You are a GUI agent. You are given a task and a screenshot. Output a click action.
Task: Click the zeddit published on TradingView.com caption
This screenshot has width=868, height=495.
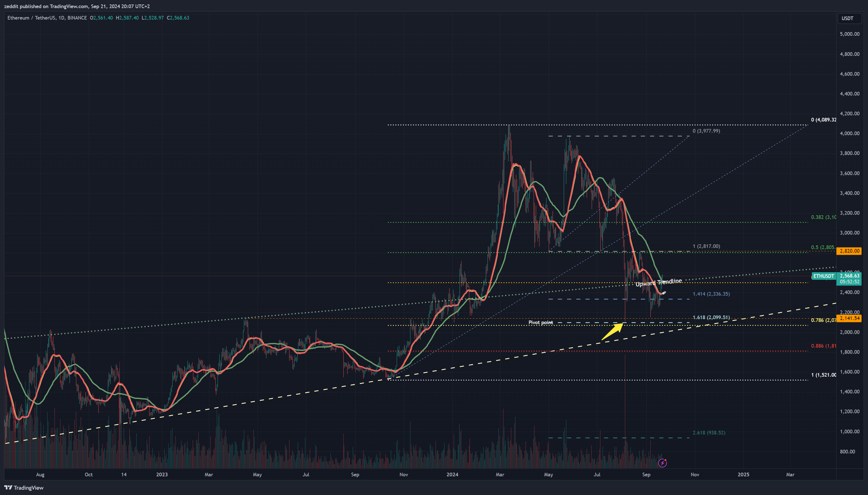77,6
